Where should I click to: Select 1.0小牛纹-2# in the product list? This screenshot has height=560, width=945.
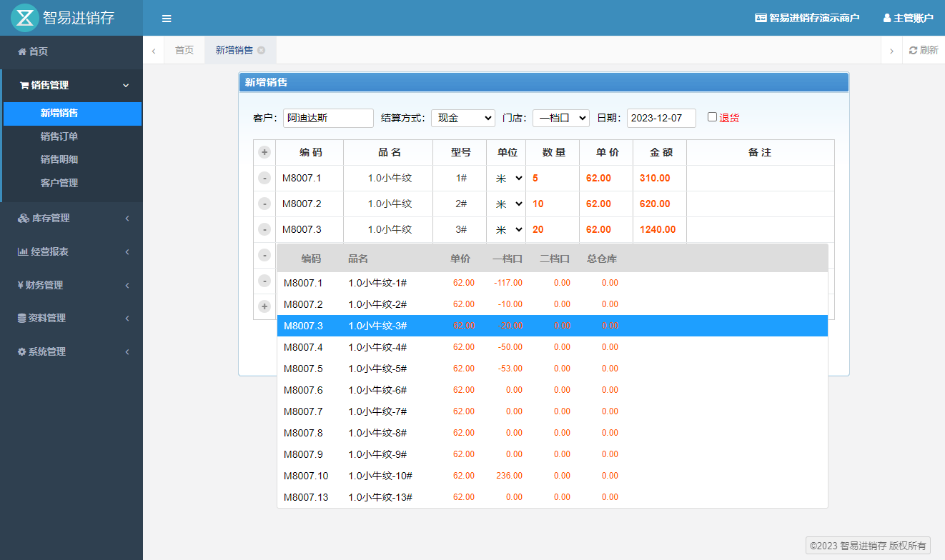tap(552, 304)
